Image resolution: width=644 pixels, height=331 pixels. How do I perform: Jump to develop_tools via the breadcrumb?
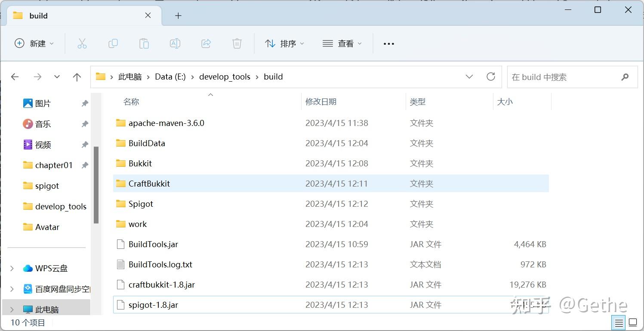coord(225,77)
